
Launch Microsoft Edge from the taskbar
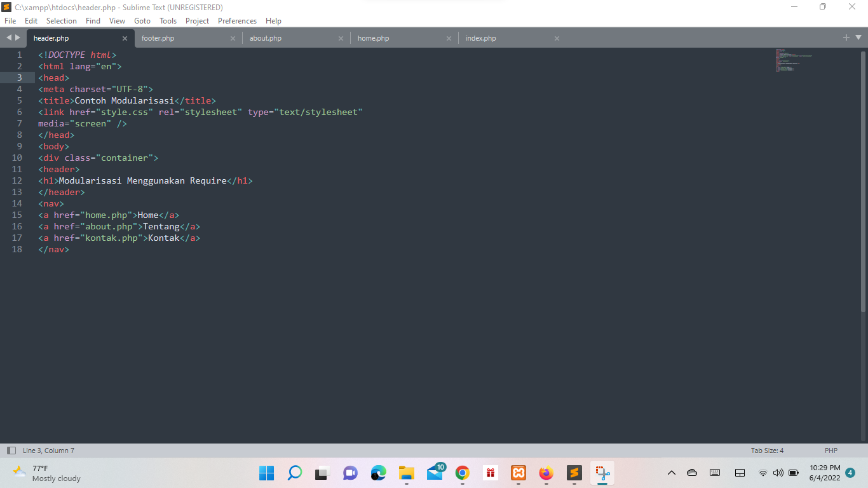point(378,473)
